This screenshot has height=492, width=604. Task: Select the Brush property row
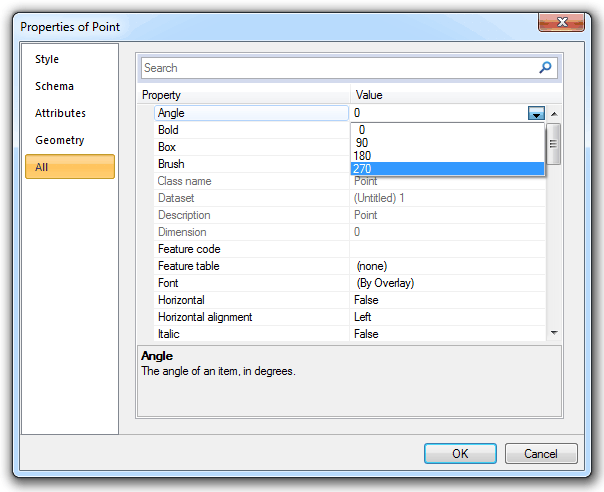[x=252, y=164]
